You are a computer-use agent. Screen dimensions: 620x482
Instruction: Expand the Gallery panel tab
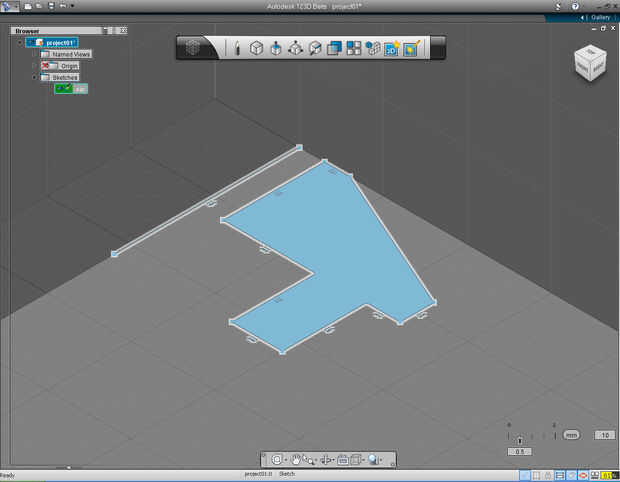pyautogui.click(x=600, y=17)
